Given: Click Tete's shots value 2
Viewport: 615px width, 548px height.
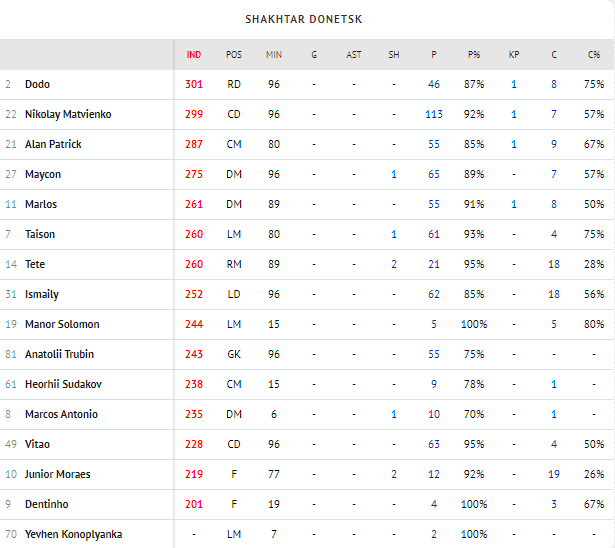Looking at the screenshot, I should click(394, 264).
